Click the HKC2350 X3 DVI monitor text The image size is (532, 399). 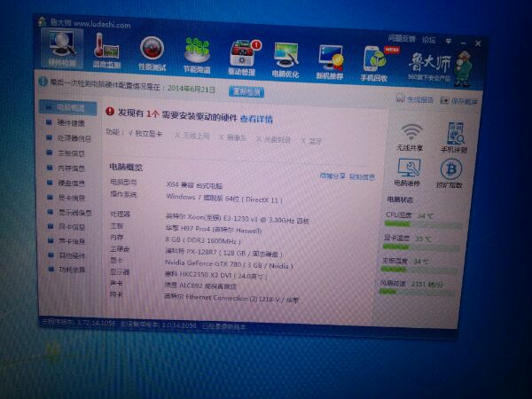tap(215, 275)
